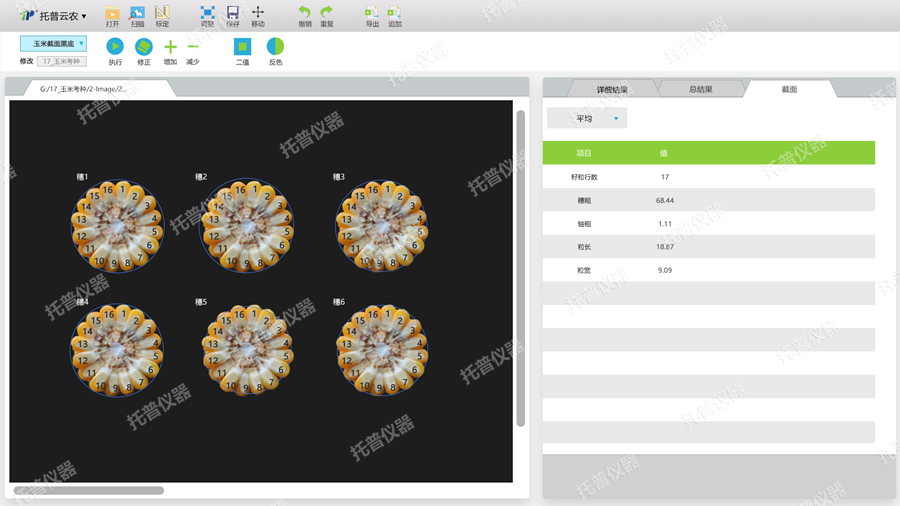Click the value 1.11

pos(665,224)
